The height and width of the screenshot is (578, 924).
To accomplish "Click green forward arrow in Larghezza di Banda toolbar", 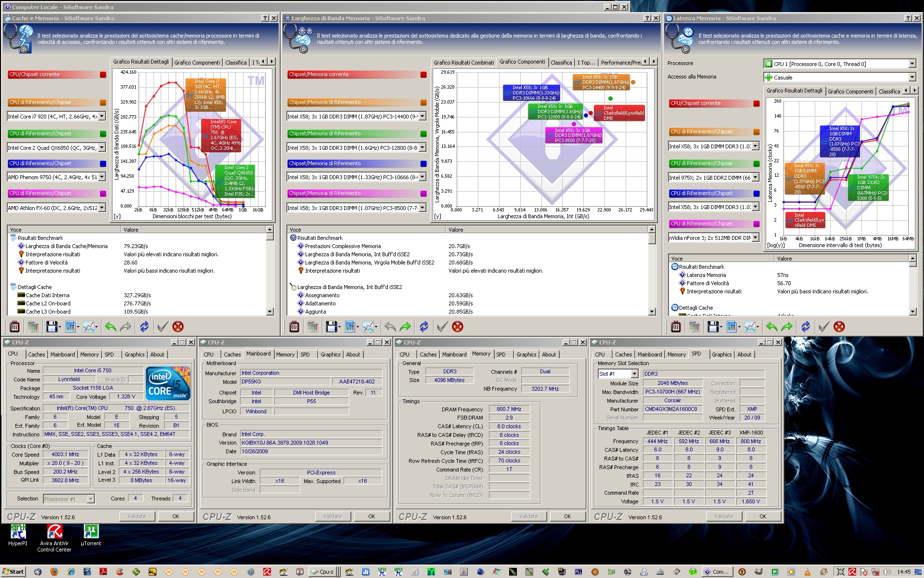I will coord(405,327).
